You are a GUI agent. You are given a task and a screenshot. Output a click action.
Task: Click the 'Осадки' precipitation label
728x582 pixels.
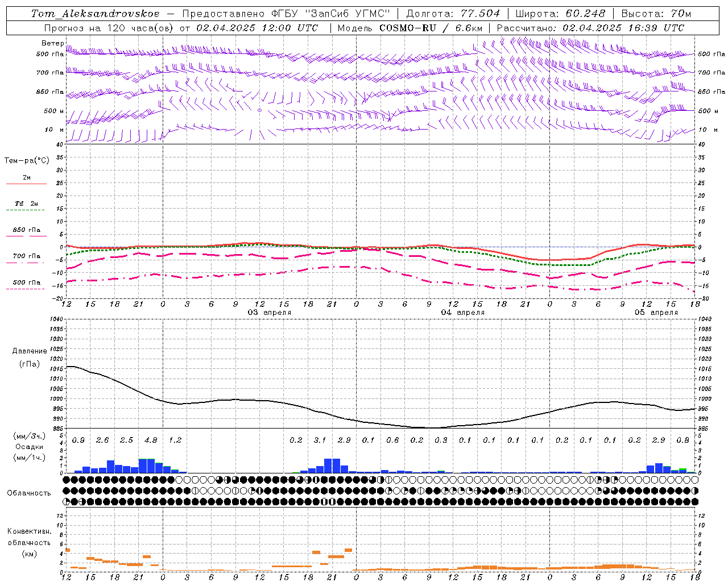point(30,447)
